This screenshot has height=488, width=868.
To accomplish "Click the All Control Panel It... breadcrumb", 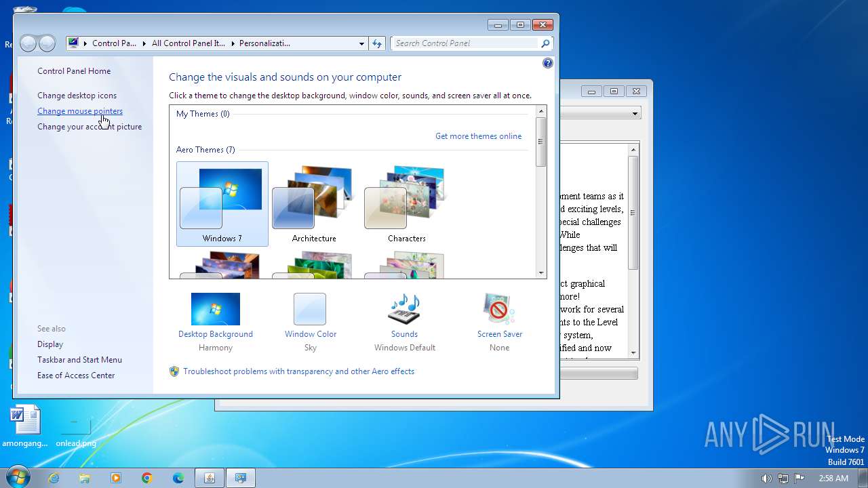I will coord(188,43).
